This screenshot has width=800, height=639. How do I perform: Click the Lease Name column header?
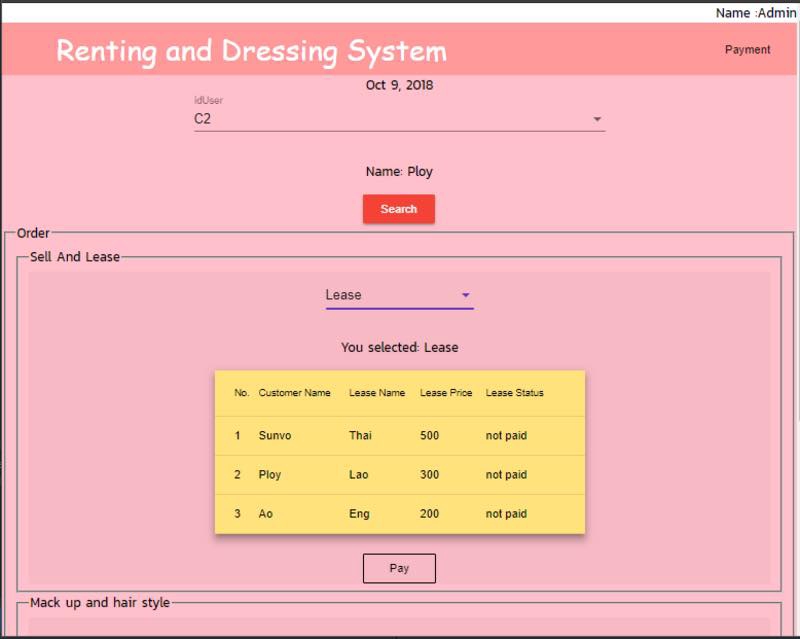pyautogui.click(x=377, y=392)
